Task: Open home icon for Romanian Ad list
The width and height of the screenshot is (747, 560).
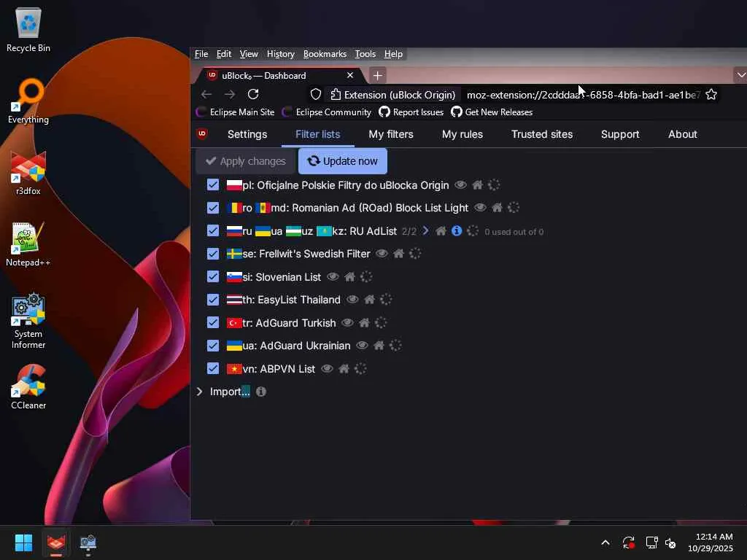Action: point(497,208)
